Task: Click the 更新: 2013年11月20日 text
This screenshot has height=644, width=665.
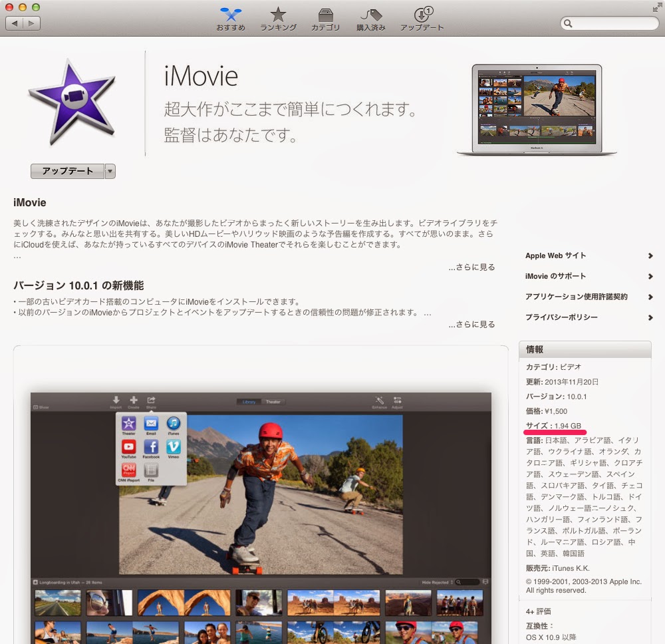Action: click(563, 381)
